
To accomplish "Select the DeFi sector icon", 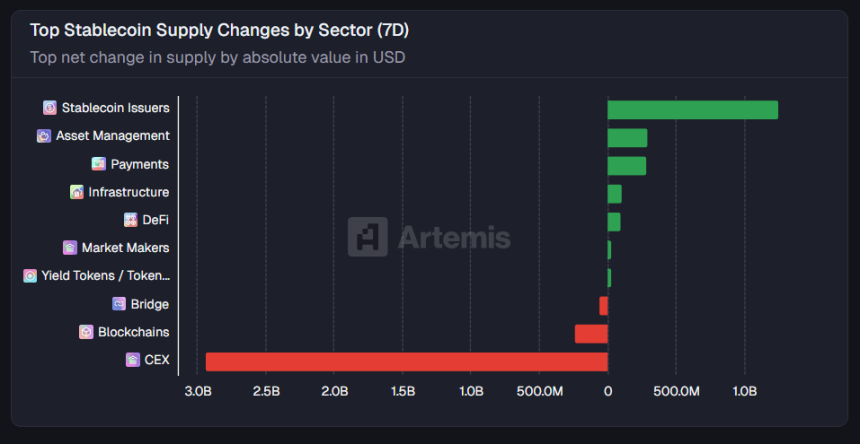I will pyautogui.click(x=131, y=220).
